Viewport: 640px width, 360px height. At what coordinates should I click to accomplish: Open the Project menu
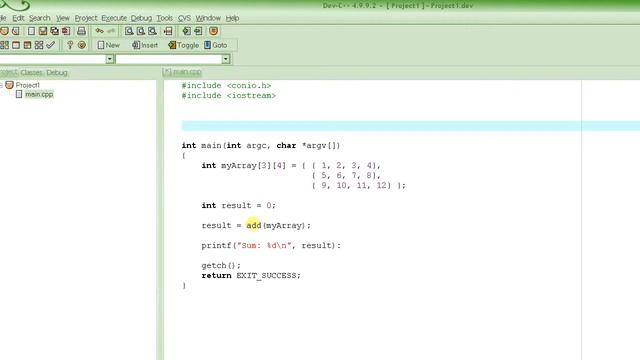point(86,18)
